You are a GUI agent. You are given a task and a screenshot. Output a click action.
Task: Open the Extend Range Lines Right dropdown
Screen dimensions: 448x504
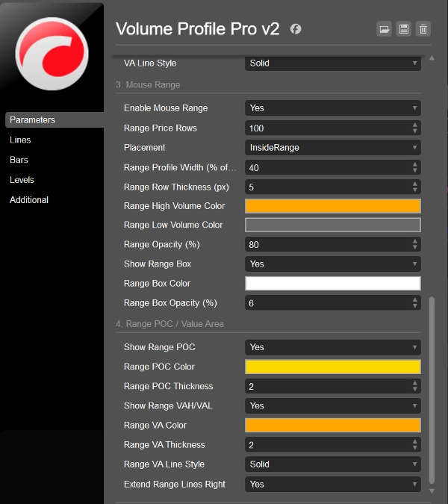(x=332, y=484)
